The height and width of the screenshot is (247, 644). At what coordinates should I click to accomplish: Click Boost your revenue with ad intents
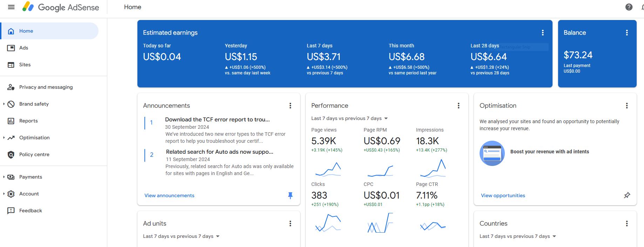point(550,152)
